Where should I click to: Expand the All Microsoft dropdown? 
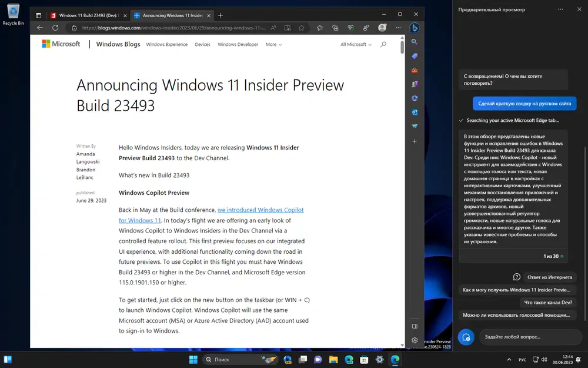(x=356, y=44)
